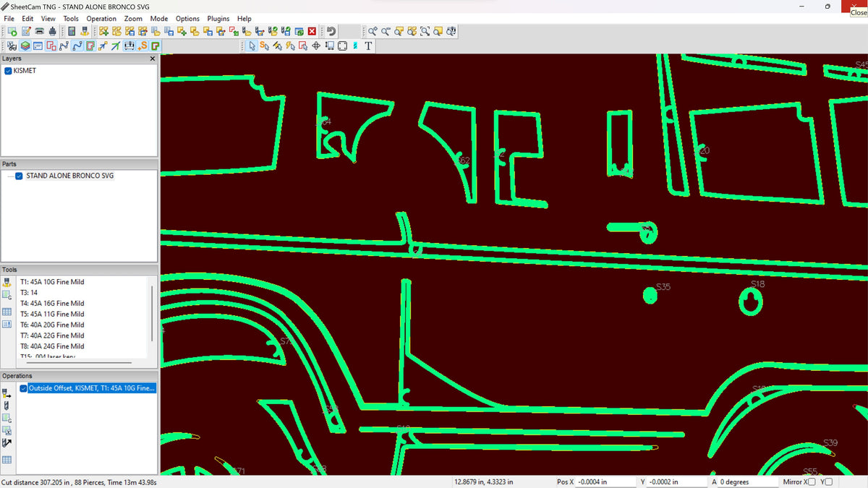Click the red overlapping shapes icon

(51, 46)
